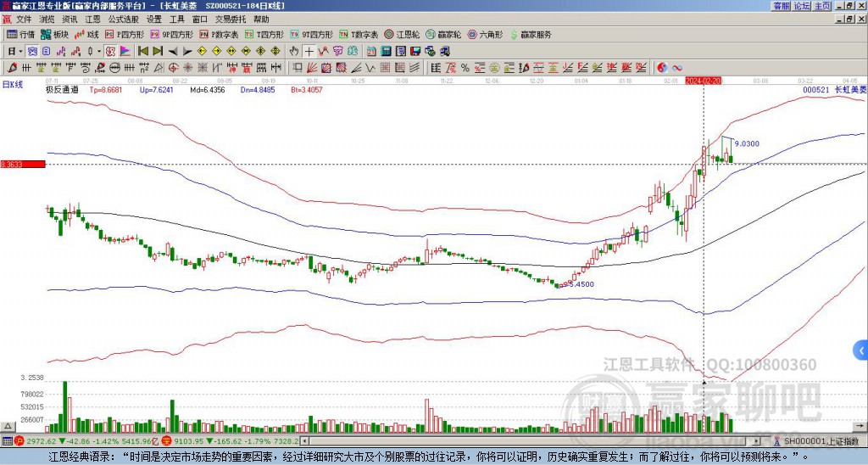This screenshot has height=465, width=868.
Task: Open the 江恩 menu
Action: [92, 18]
